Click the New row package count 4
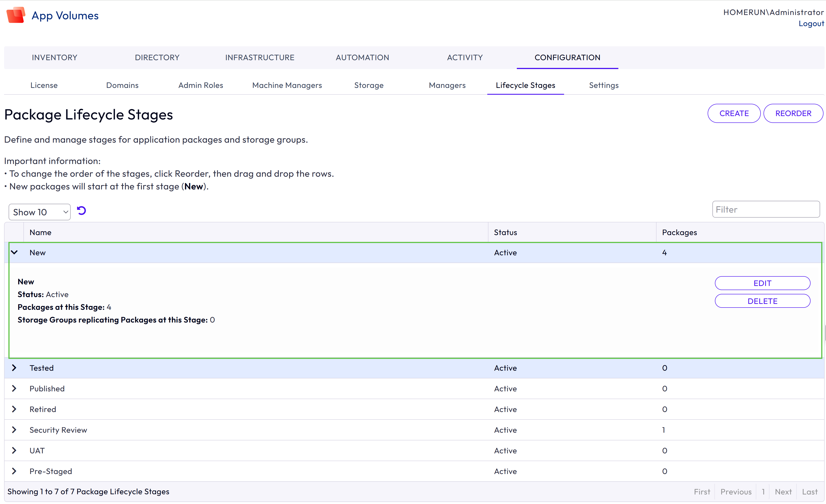 click(x=664, y=253)
